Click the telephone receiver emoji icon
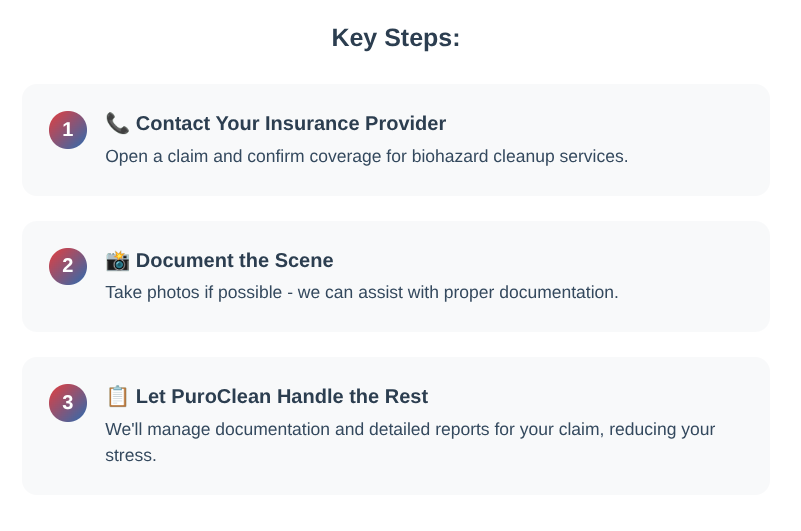 pos(117,123)
